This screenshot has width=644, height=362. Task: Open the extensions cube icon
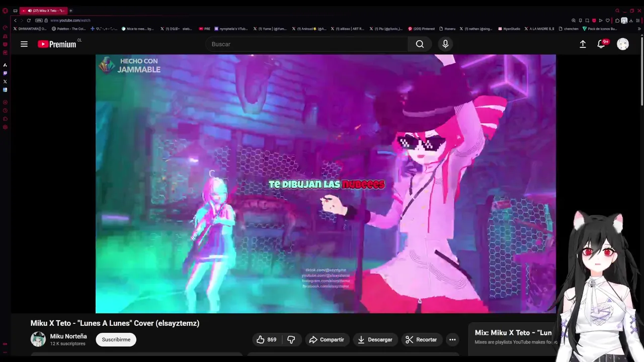point(617,21)
